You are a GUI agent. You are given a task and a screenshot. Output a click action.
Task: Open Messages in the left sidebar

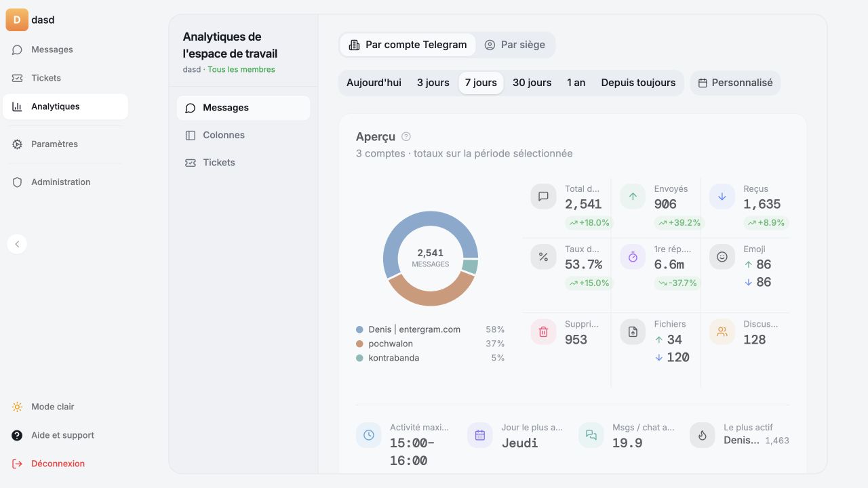click(x=65, y=49)
